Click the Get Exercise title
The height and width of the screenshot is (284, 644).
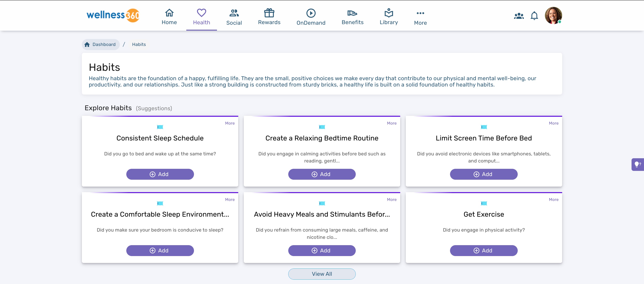pos(484,214)
